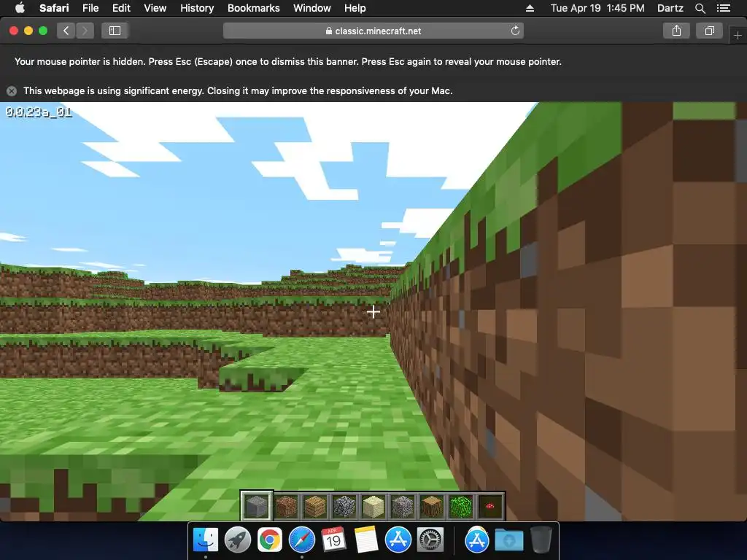Open System Preferences from the Dock
747x560 pixels.
point(430,540)
